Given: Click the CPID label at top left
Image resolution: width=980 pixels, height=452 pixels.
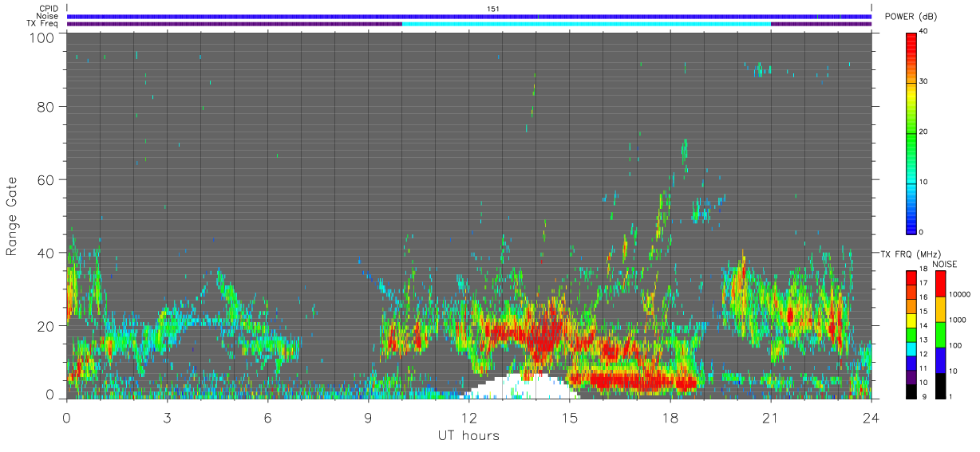Looking at the screenshot, I should (49, 9).
